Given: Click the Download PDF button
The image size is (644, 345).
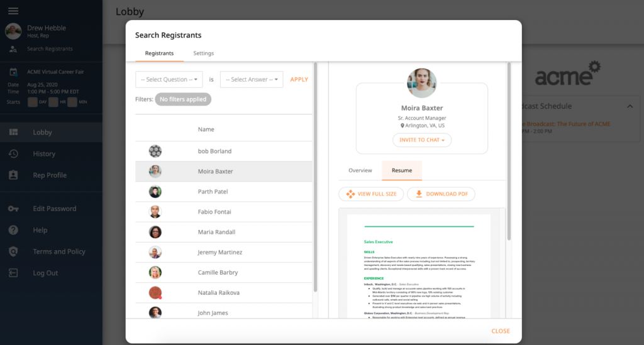Looking at the screenshot, I should click(x=441, y=194).
